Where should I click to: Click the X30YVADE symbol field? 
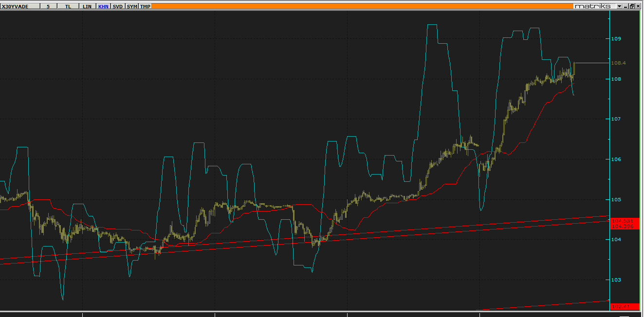pyautogui.click(x=19, y=6)
